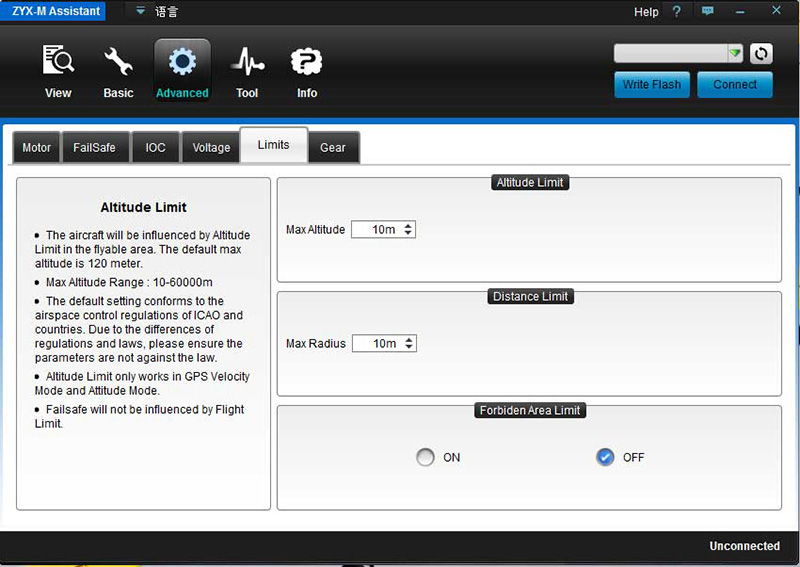Increase Max Radius with up arrow

409,339
